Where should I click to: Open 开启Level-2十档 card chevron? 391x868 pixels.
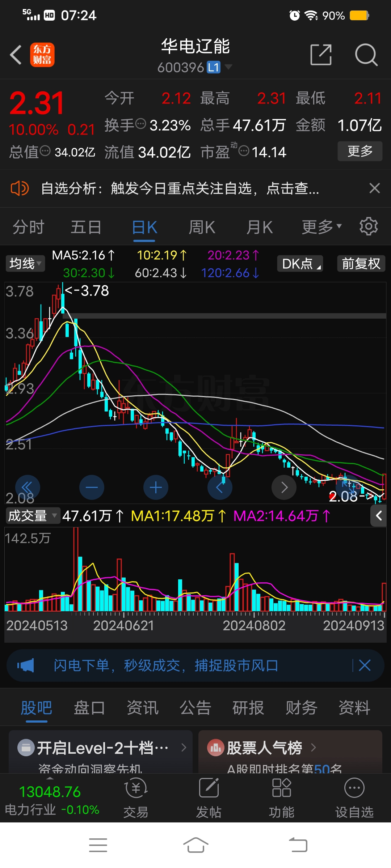coord(184,747)
